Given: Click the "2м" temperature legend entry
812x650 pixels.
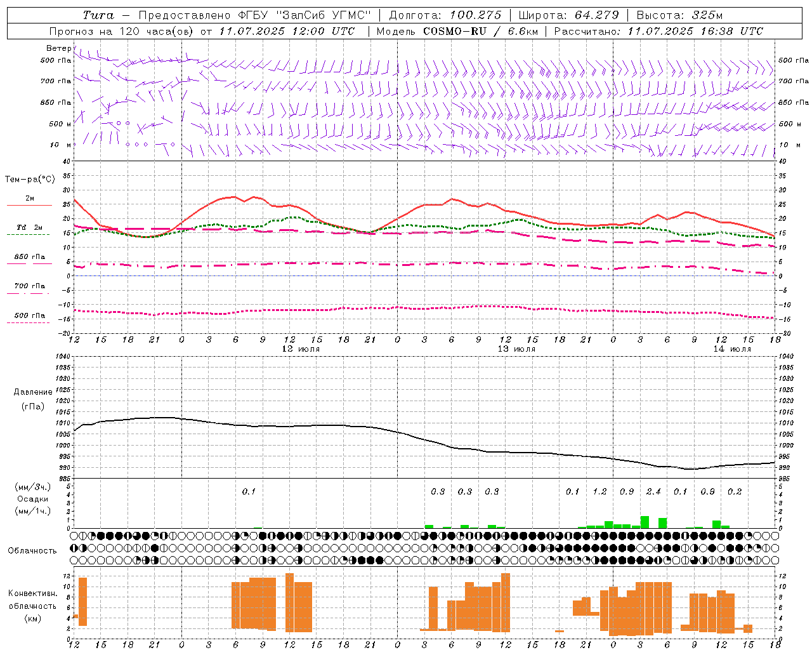Looking at the screenshot, I should click(30, 199).
